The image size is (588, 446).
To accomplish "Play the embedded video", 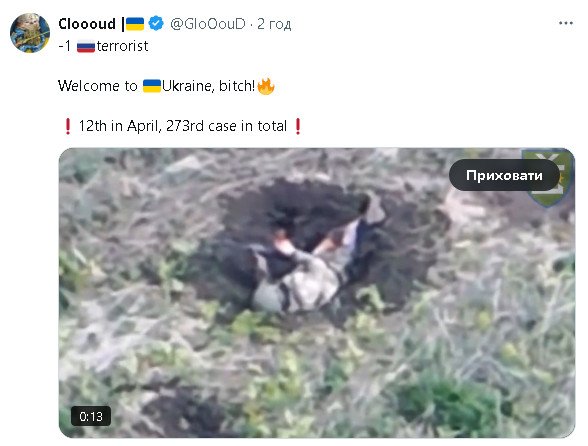I will coord(316,293).
